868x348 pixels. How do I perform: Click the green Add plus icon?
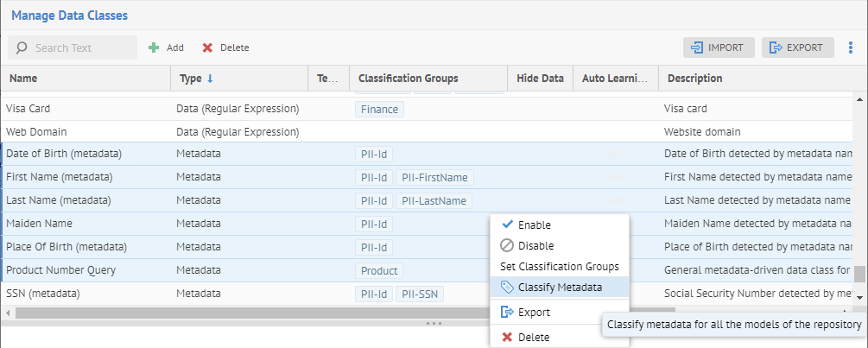(154, 47)
